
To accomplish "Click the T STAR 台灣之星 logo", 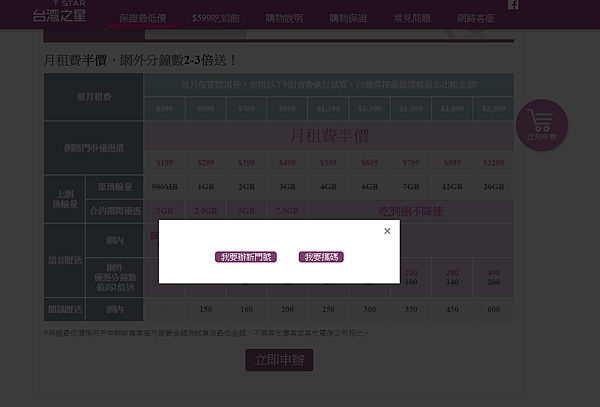I will (x=59, y=11).
